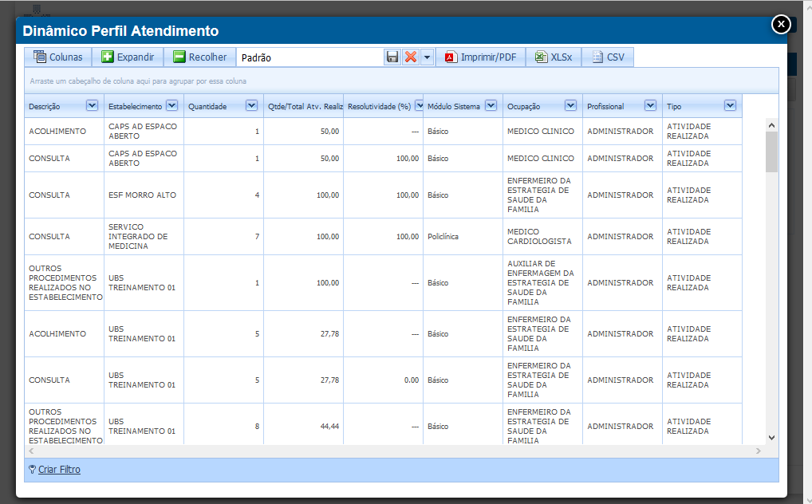
Task: Close the Dinâmico Perfil Atendimento dialog
Action: tap(781, 24)
